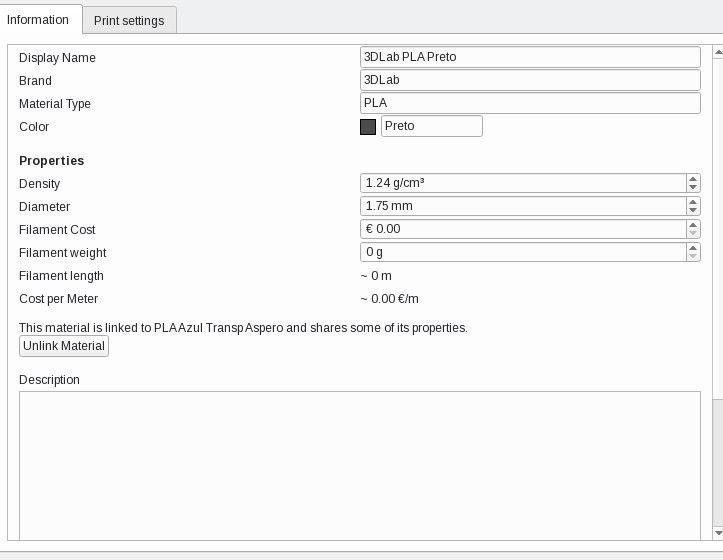The image size is (723, 560).
Task: Click the Cost per Meter label
Action: pyautogui.click(x=59, y=299)
